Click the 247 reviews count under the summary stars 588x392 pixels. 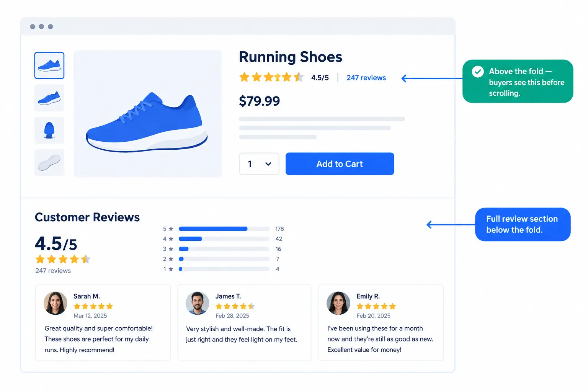click(53, 271)
